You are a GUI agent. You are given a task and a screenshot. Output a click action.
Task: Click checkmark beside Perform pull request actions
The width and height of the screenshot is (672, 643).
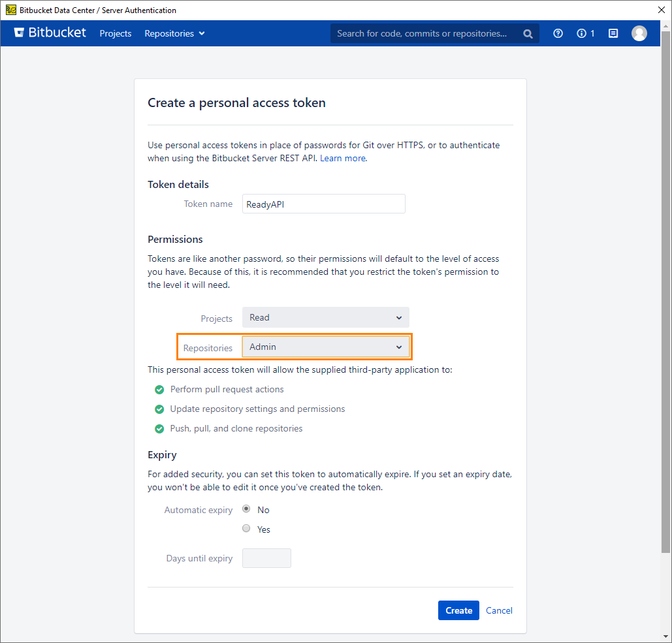(x=159, y=389)
